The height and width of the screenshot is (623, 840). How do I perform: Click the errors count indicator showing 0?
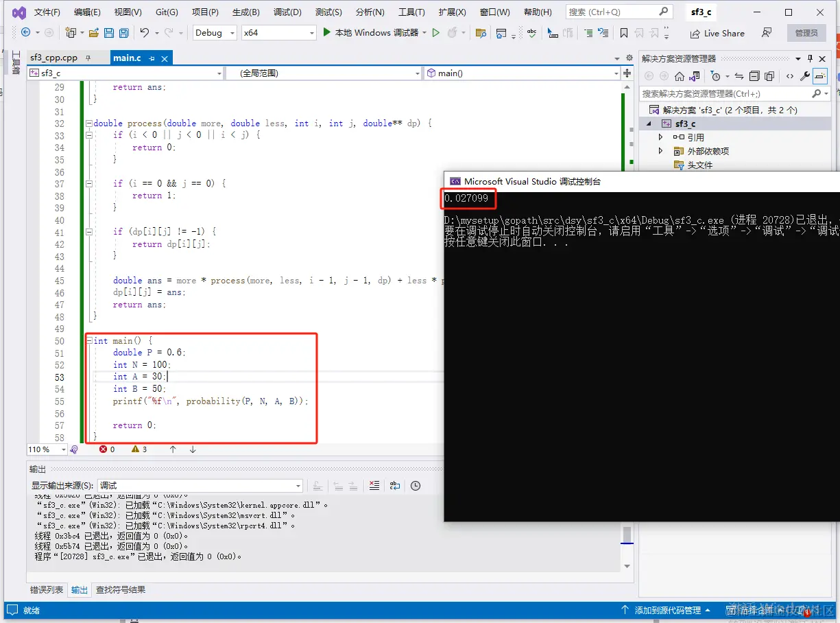107,449
